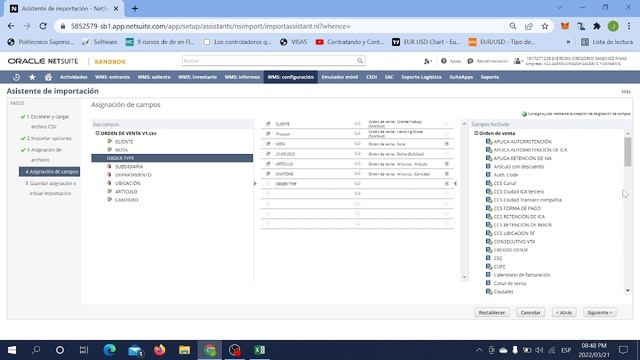
Task: Open the WMS: configuración menu
Action: (x=291, y=77)
